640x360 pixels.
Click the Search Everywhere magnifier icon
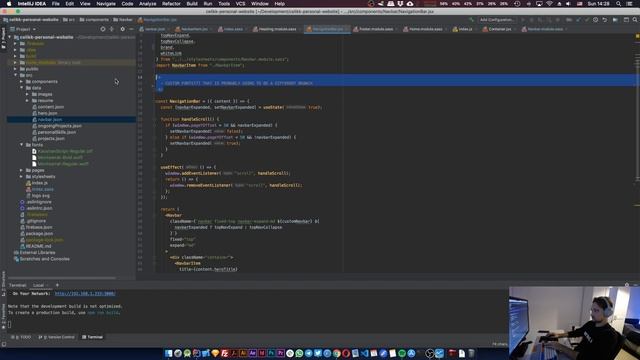point(635,20)
